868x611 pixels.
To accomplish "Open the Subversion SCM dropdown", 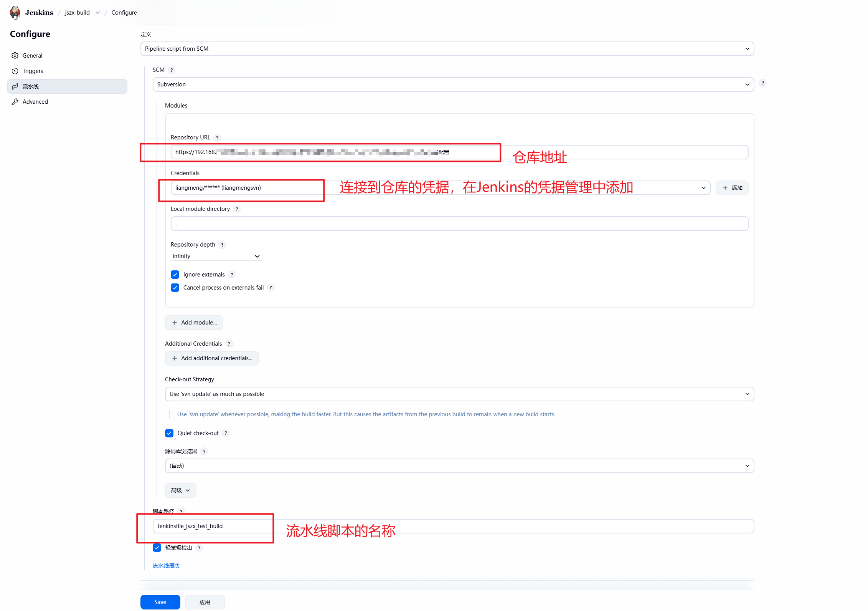I will pos(453,84).
